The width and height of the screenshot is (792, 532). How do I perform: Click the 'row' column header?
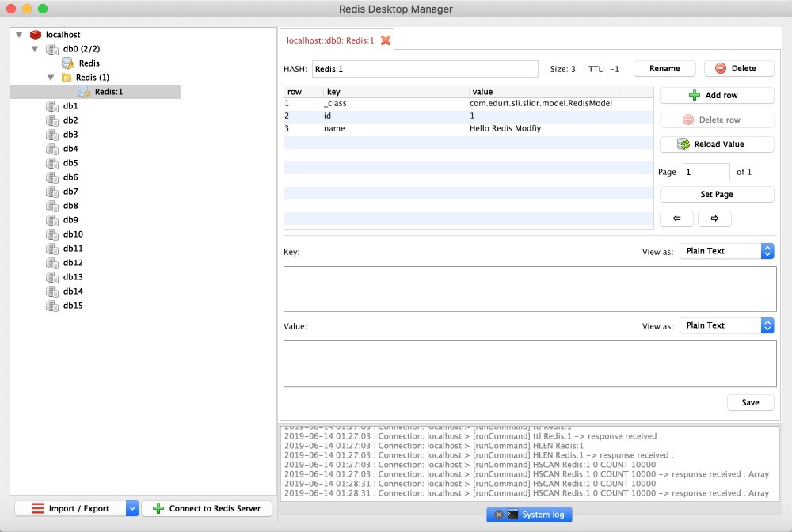pyautogui.click(x=303, y=92)
